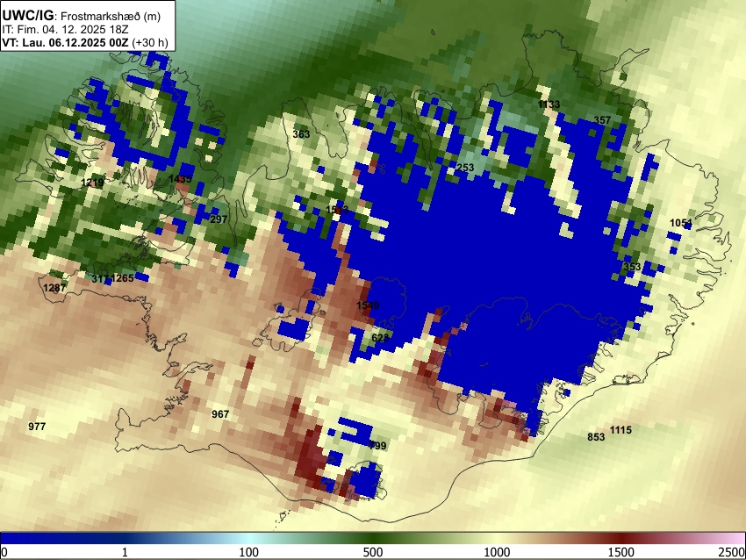Click the station value 357 in the northeast
This screenshot has height=560, width=746.
tap(602, 120)
